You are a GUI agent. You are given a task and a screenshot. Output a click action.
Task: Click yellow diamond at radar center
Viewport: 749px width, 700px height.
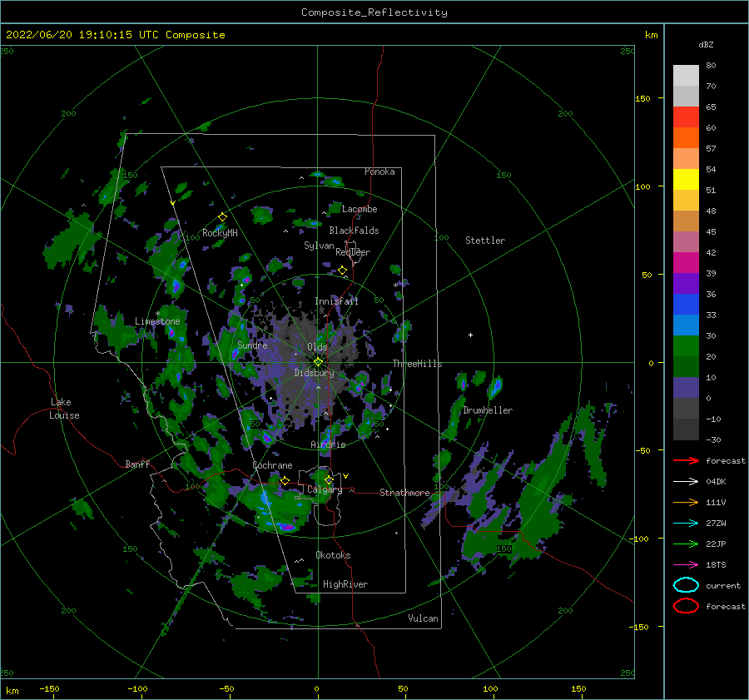click(x=318, y=363)
